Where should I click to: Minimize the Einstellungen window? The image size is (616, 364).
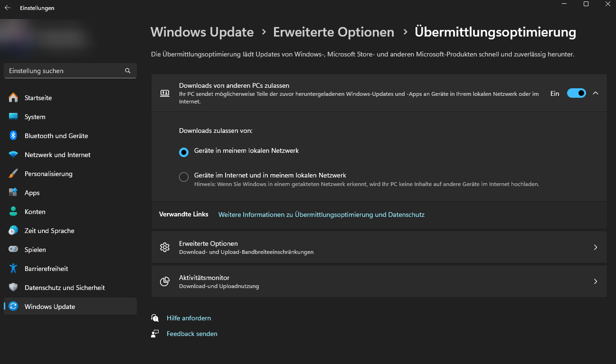(565, 4)
